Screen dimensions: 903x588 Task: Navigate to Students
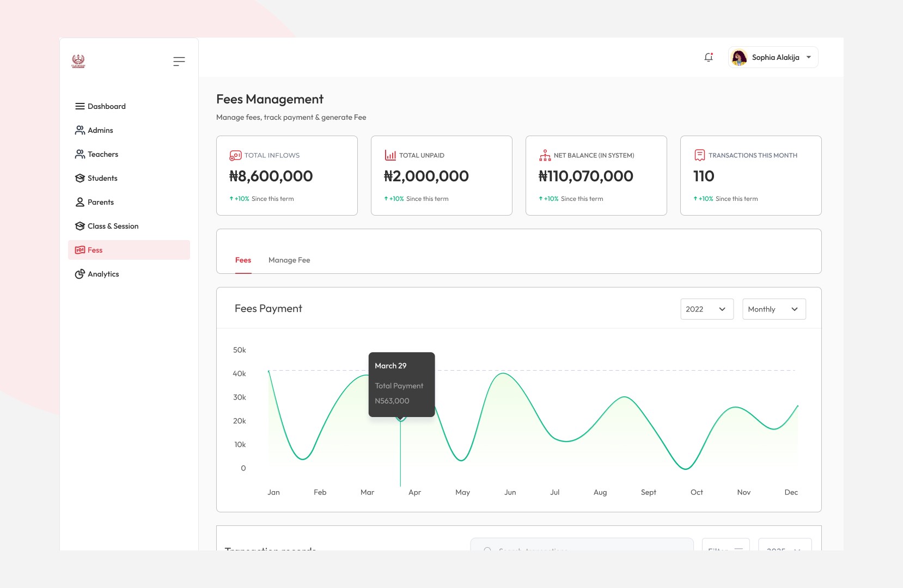pyautogui.click(x=129, y=178)
